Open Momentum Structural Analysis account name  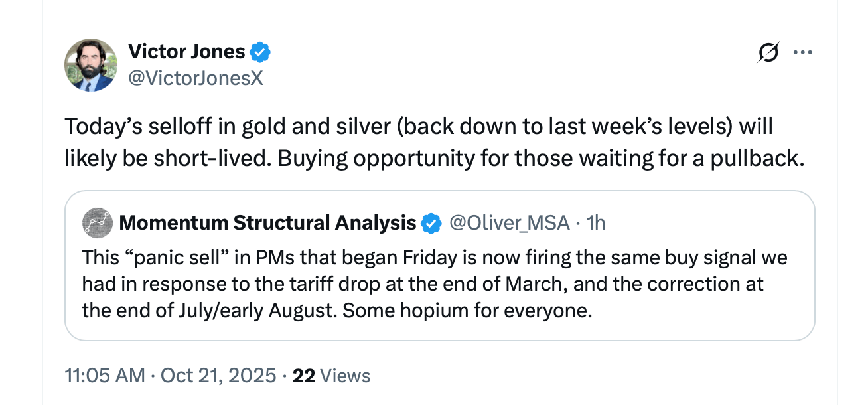point(267,223)
